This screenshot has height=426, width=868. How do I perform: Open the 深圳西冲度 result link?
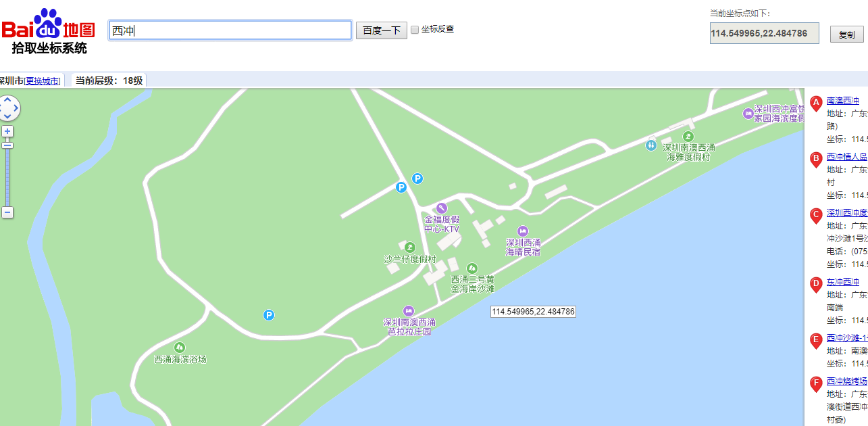[847, 213]
